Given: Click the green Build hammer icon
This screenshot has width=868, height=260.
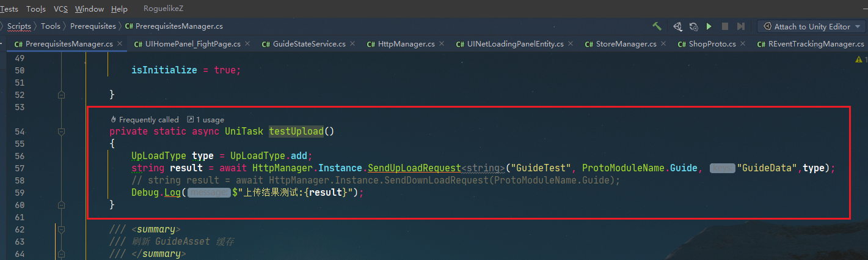Looking at the screenshot, I should [x=657, y=26].
